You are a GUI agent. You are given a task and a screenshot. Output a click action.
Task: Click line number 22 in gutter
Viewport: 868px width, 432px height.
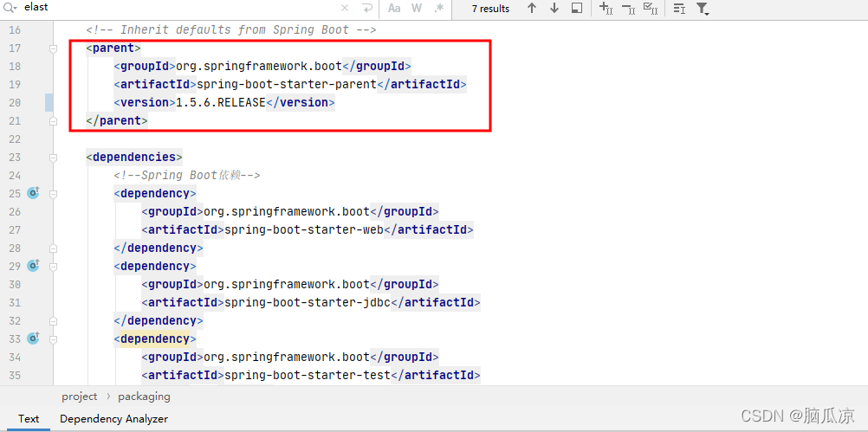pyautogui.click(x=15, y=139)
